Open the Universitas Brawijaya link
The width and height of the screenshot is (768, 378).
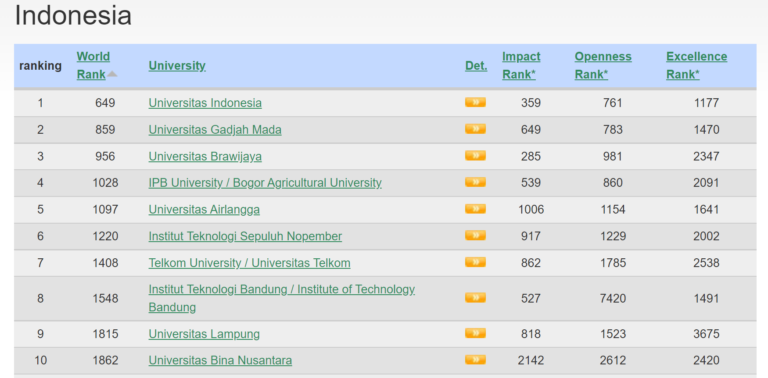[205, 156]
